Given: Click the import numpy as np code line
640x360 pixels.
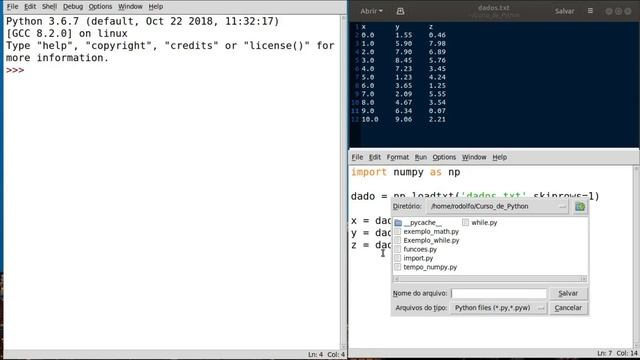Looking at the screenshot, I should [x=405, y=172].
